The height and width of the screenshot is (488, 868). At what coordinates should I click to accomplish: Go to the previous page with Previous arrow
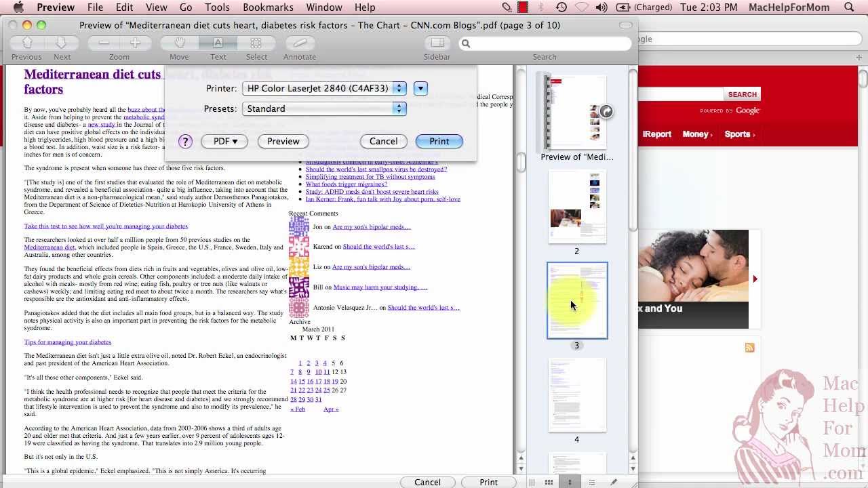pos(27,43)
